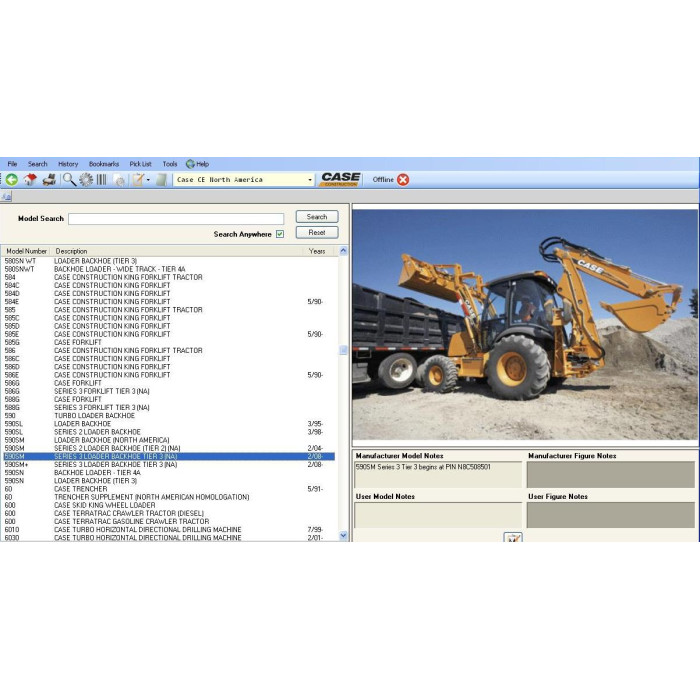Select model 60 Trencher Supplement row

[x=169, y=497]
